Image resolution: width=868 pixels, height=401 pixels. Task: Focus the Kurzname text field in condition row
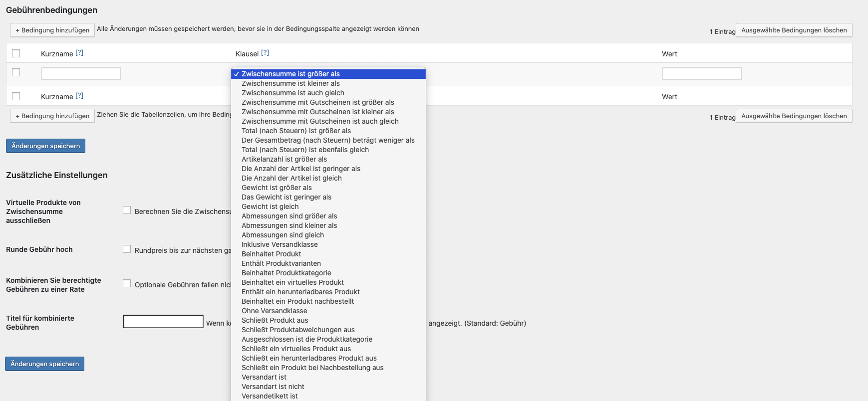tap(81, 74)
